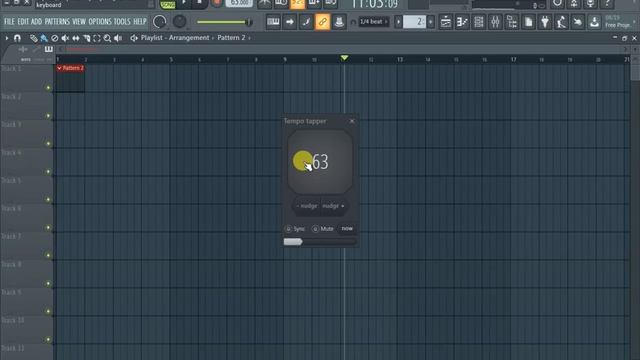
Task: Open the Piano roll view icon
Action: click(x=462, y=22)
